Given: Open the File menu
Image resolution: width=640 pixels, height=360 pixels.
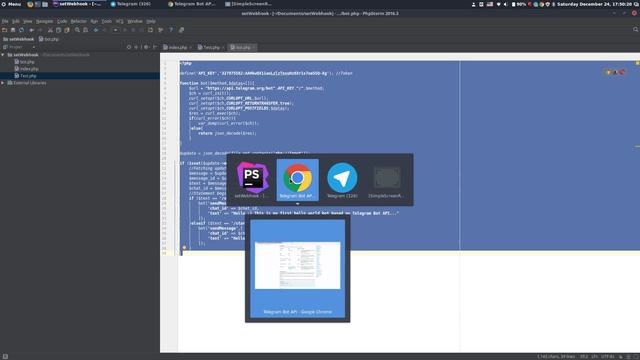Looking at the screenshot, I should point(5,21).
